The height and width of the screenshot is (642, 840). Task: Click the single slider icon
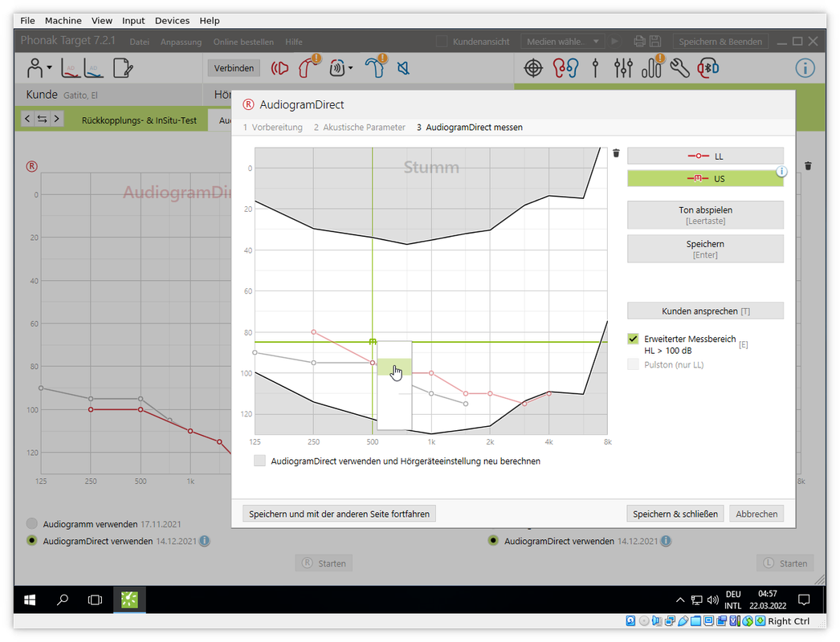(595, 68)
